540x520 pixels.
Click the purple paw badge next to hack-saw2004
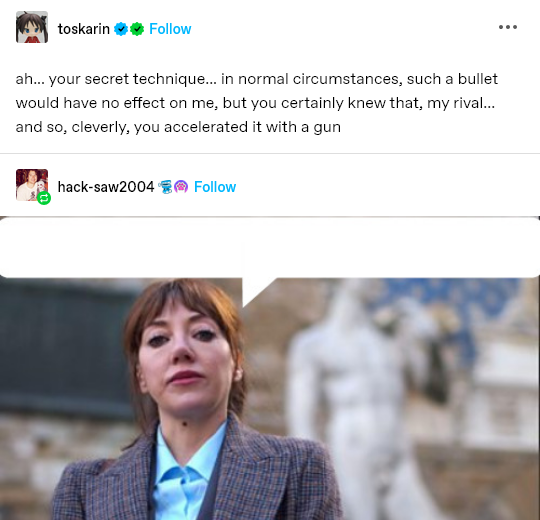(181, 187)
